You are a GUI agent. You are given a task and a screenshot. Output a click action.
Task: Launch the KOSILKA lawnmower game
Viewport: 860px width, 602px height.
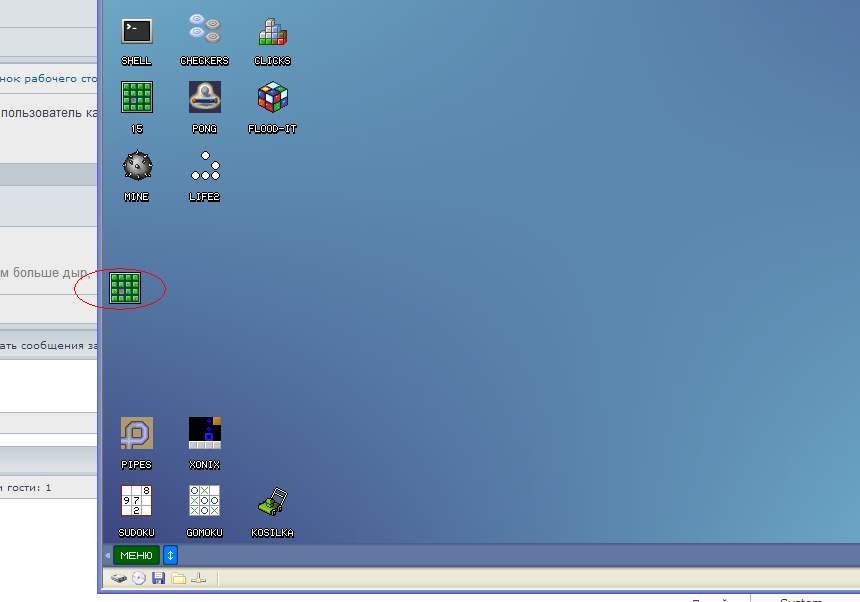pos(272,501)
